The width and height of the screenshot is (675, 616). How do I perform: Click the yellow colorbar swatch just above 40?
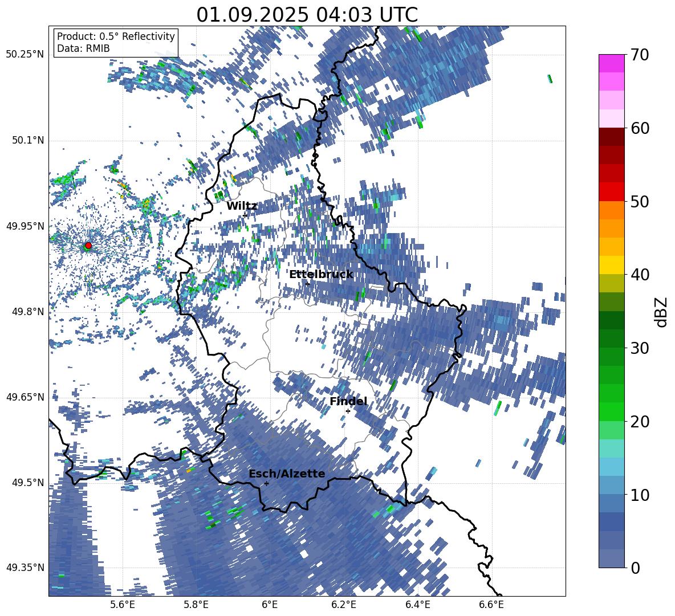point(611,265)
